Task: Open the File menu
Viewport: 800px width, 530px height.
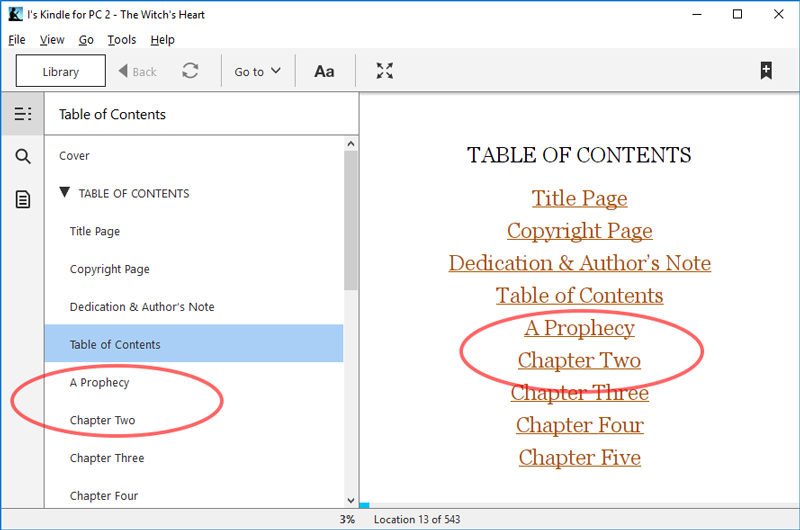Action: (x=17, y=40)
